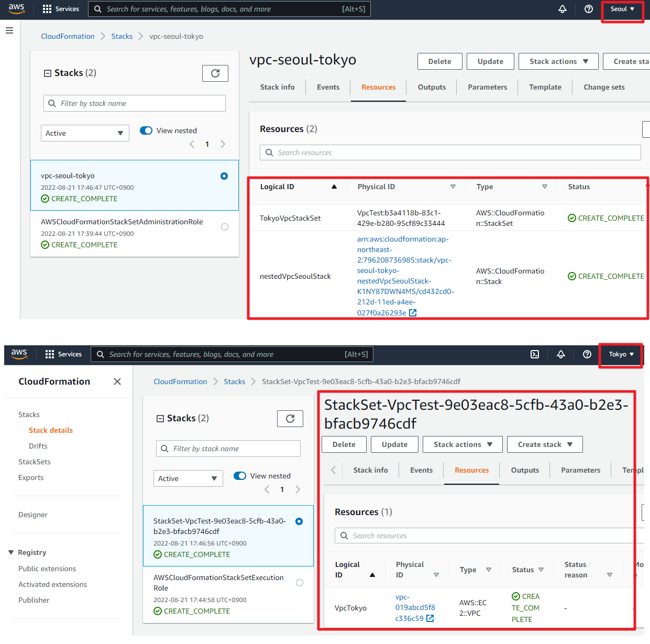
Task: Select vpc-seoul-tokyo stack radio button
Action: click(x=224, y=176)
